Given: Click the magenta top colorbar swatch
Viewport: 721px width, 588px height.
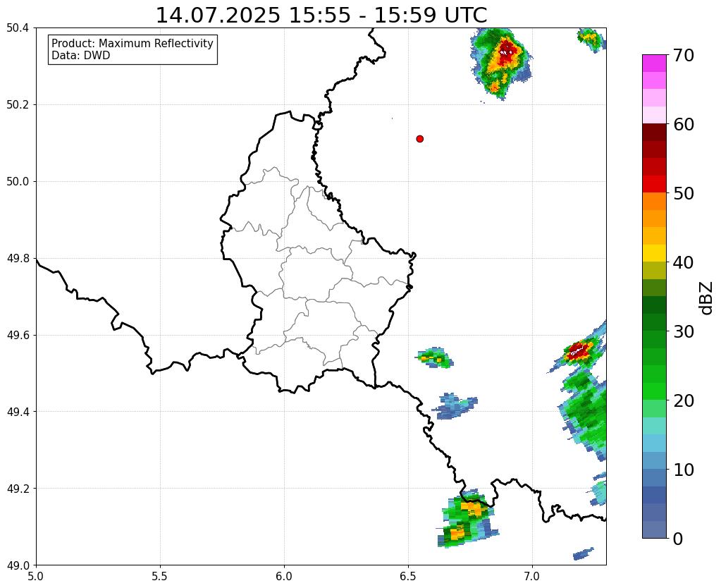Looking at the screenshot, I should (654, 63).
